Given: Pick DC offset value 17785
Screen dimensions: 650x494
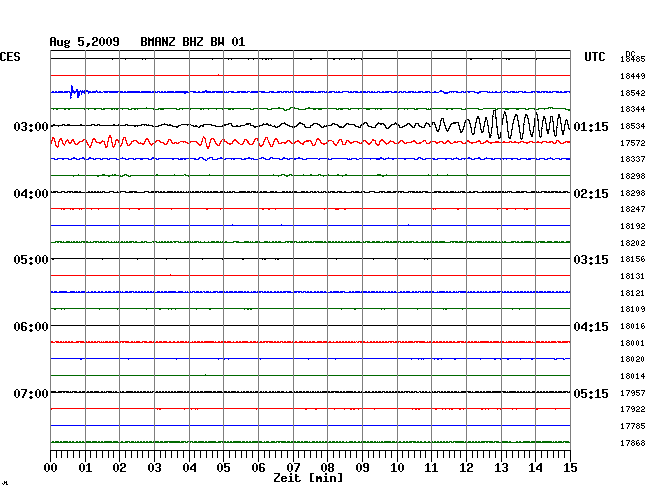Looking at the screenshot, I should (x=633, y=426).
